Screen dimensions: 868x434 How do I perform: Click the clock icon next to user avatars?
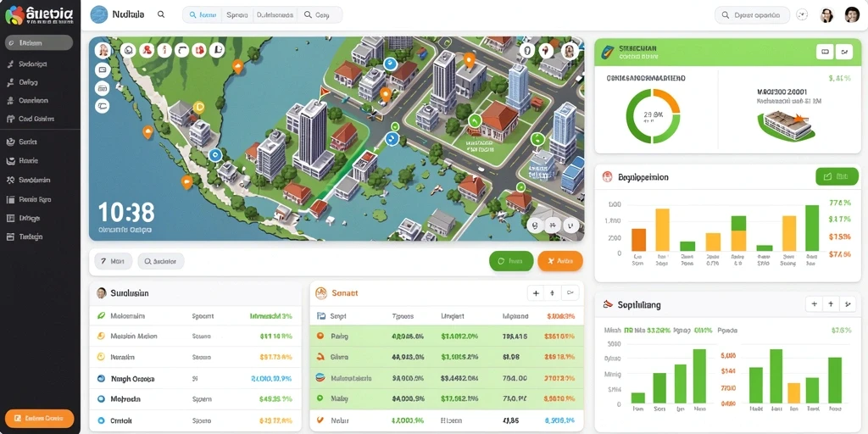802,15
